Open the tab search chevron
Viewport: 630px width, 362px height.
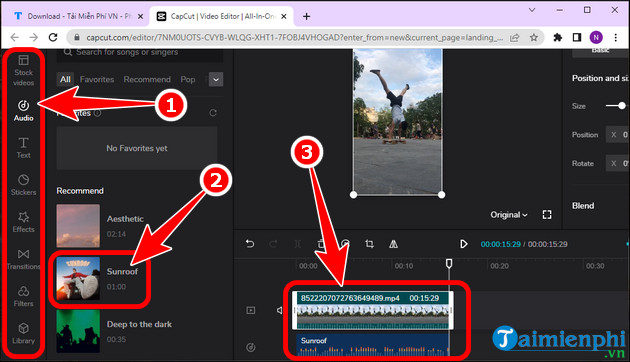[532, 10]
